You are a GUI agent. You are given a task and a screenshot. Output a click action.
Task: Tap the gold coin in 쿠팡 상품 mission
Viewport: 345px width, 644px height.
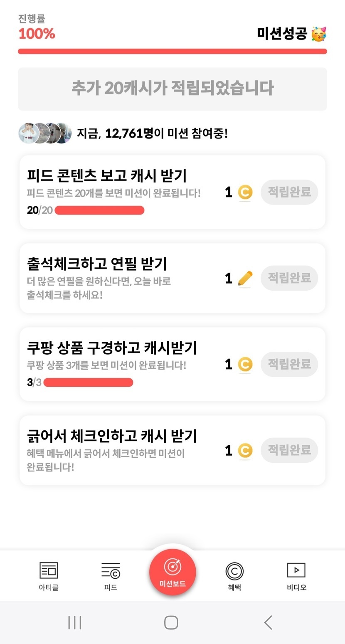coord(245,365)
